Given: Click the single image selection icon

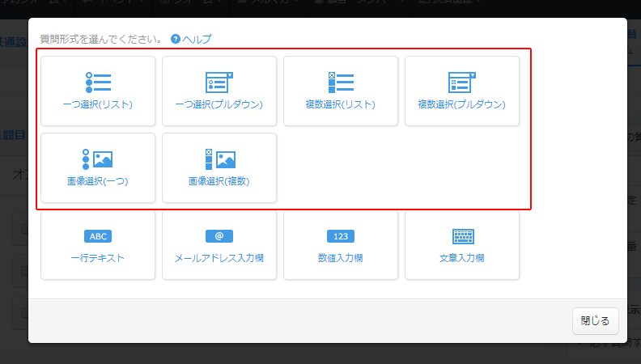Looking at the screenshot, I should pyautogui.click(x=97, y=159).
